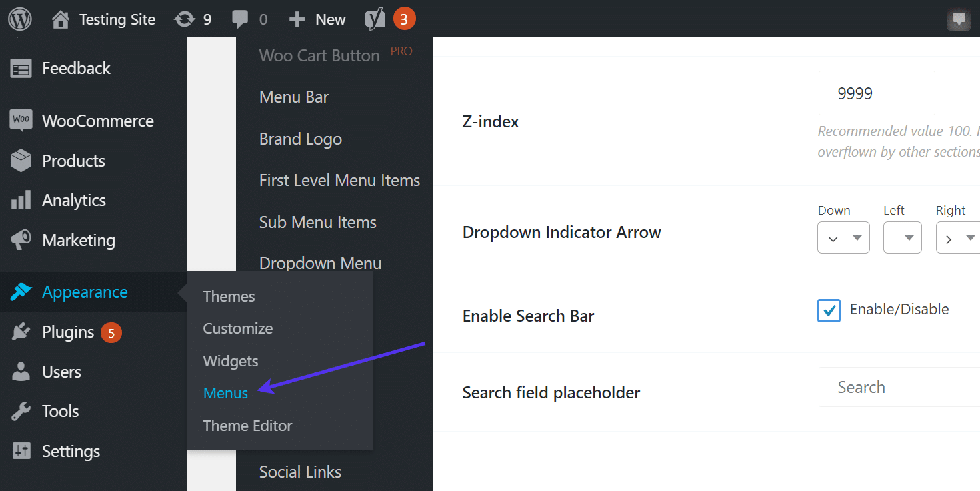Select the WooCommerce sidebar icon
The width and height of the screenshot is (980, 491).
click(19, 121)
